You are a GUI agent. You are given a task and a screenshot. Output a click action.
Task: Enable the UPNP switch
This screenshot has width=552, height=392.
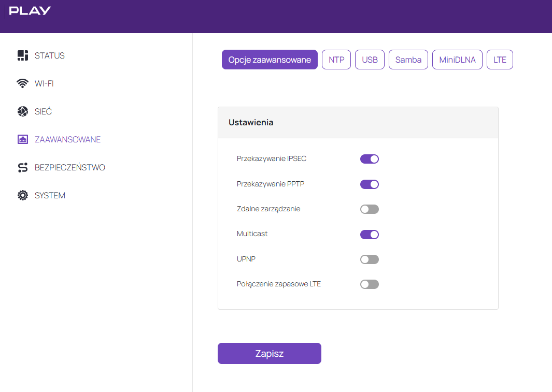370,259
